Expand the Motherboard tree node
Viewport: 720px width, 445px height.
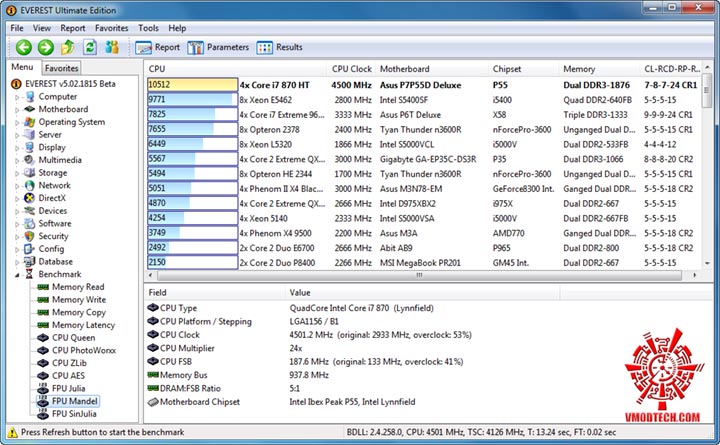(17, 110)
